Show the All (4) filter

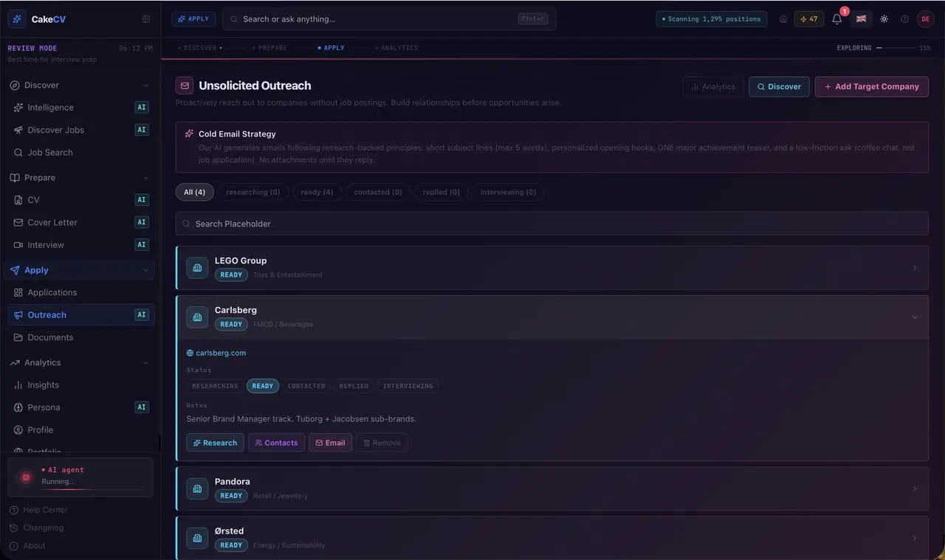tap(195, 193)
